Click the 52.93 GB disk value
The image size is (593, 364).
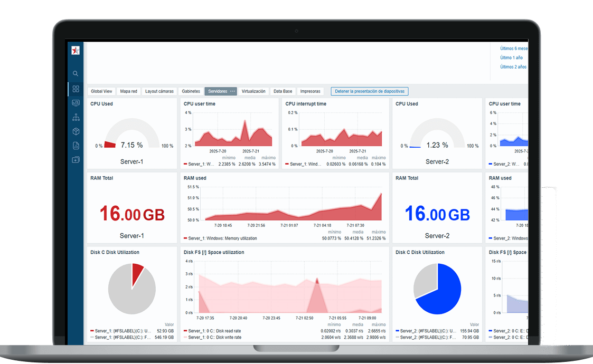pyautogui.click(x=165, y=331)
